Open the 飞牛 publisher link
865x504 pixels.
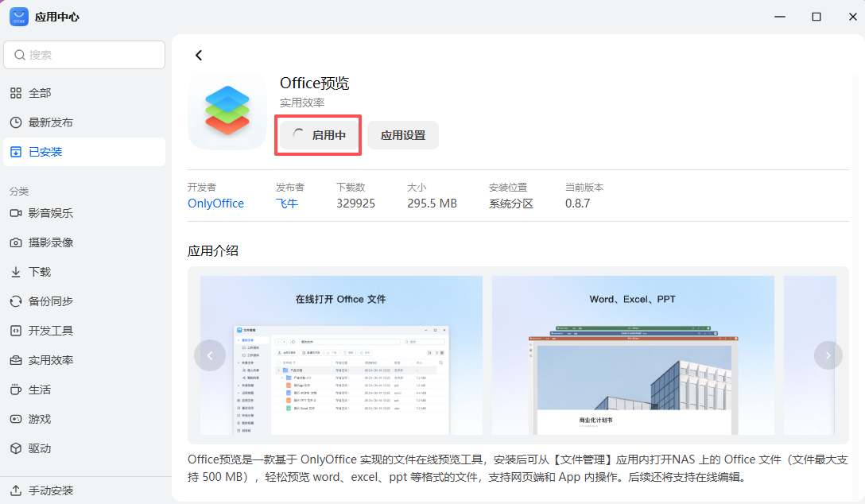coord(287,204)
